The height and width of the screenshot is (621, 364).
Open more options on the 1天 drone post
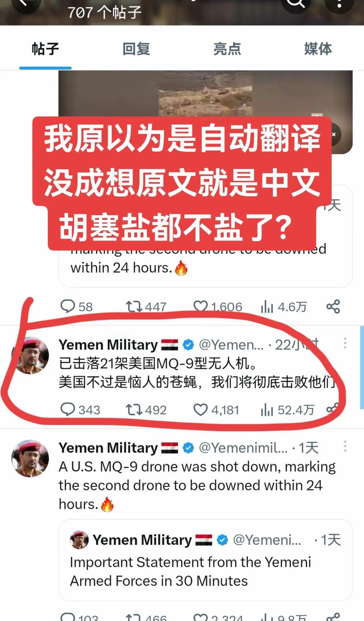pyautogui.click(x=345, y=446)
